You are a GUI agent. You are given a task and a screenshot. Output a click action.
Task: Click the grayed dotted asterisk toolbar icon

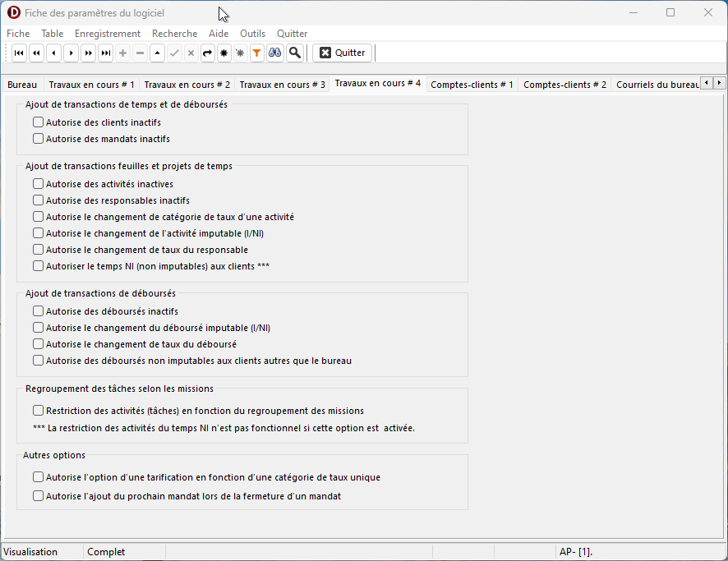240,53
